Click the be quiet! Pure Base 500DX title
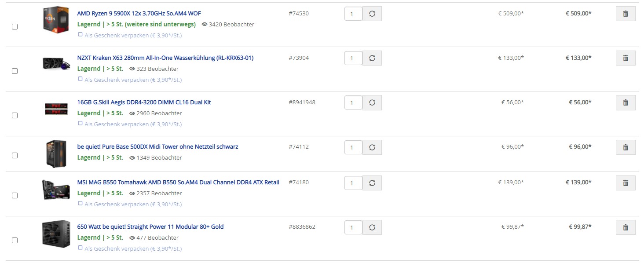The image size is (644, 263). pos(157,146)
